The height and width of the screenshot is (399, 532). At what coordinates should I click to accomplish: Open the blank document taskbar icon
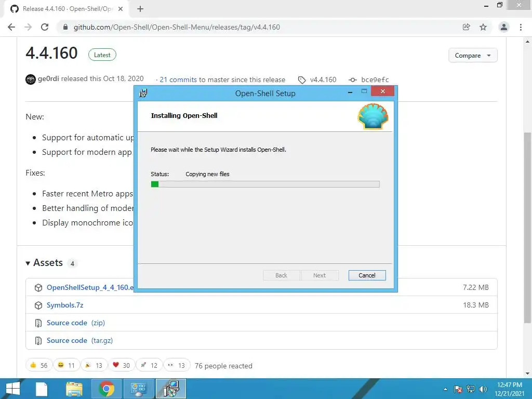[42, 389]
